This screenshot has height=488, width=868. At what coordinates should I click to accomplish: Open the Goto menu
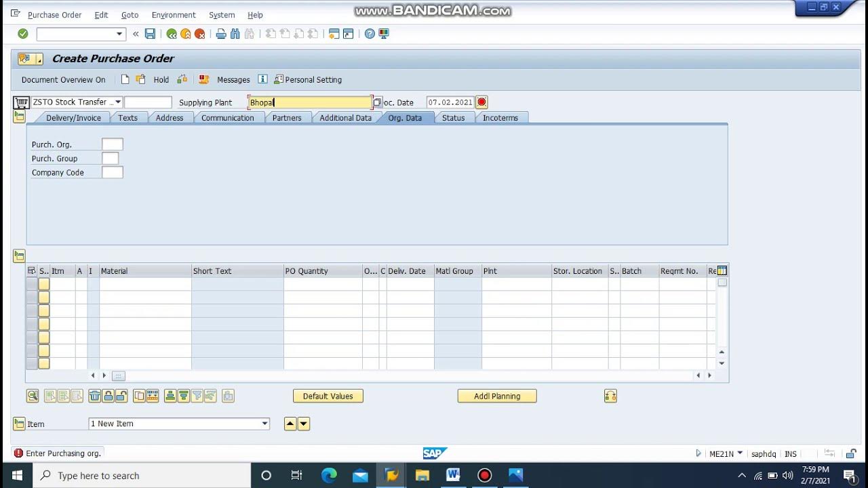click(x=130, y=15)
